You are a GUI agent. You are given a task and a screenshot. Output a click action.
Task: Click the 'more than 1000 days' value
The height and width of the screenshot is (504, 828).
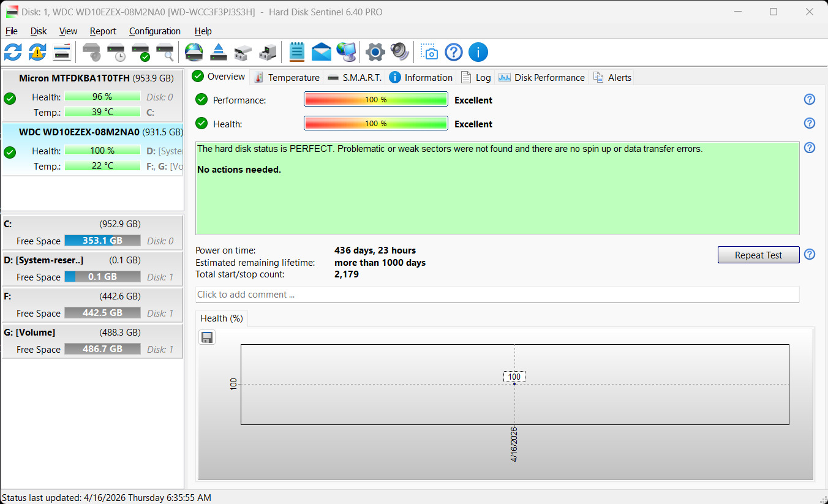coord(380,263)
